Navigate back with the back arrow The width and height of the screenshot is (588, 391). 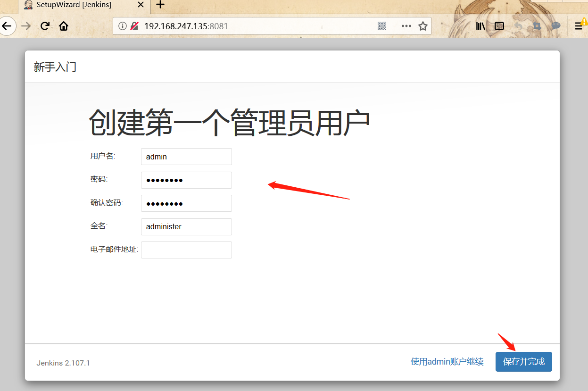pos(8,26)
